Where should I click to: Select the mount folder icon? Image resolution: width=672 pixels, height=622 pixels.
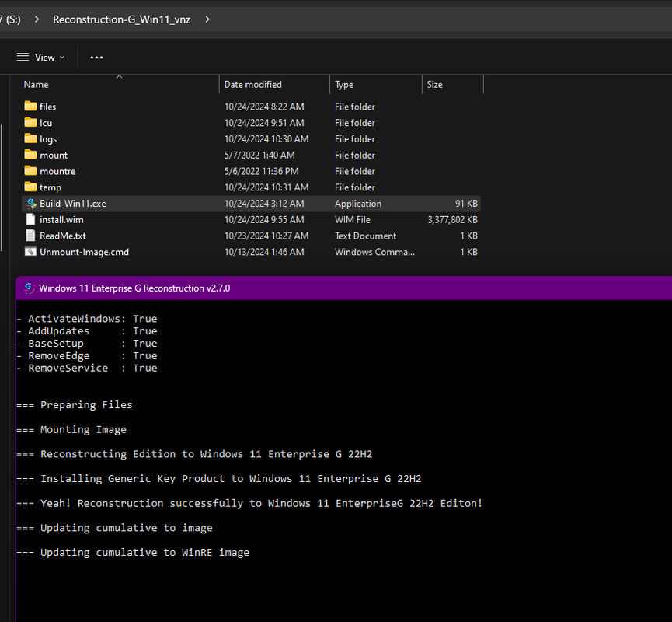[x=30, y=155]
